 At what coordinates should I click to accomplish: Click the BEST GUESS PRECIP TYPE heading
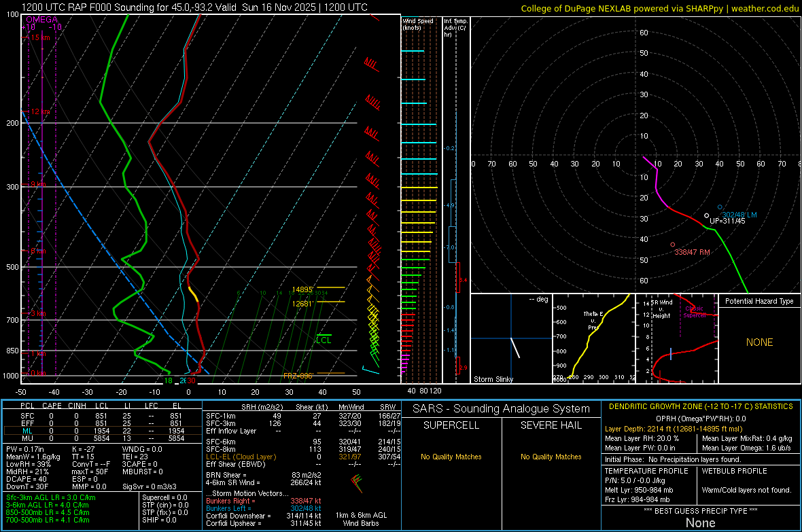click(x=701, y=510)
